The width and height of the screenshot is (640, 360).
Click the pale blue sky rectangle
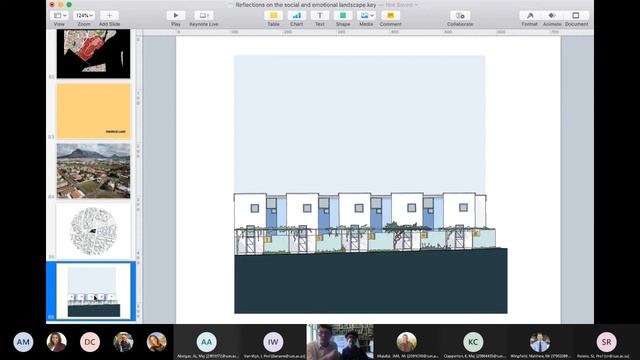point(360,124)
